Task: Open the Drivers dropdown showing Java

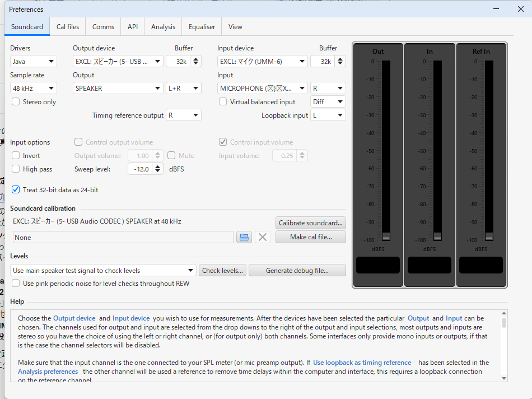Action: [33, 62]
